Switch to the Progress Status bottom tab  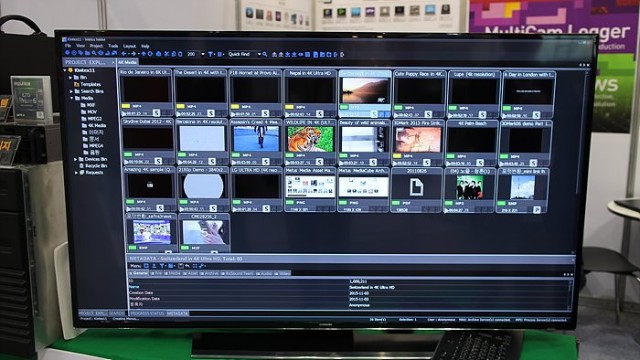pyautogui.click(x=147, y=313)
